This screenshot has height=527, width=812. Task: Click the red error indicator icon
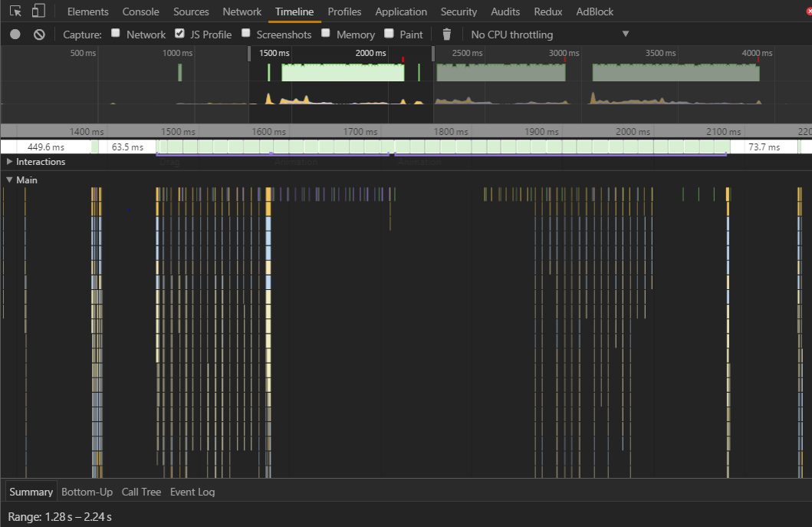point(808,12)
